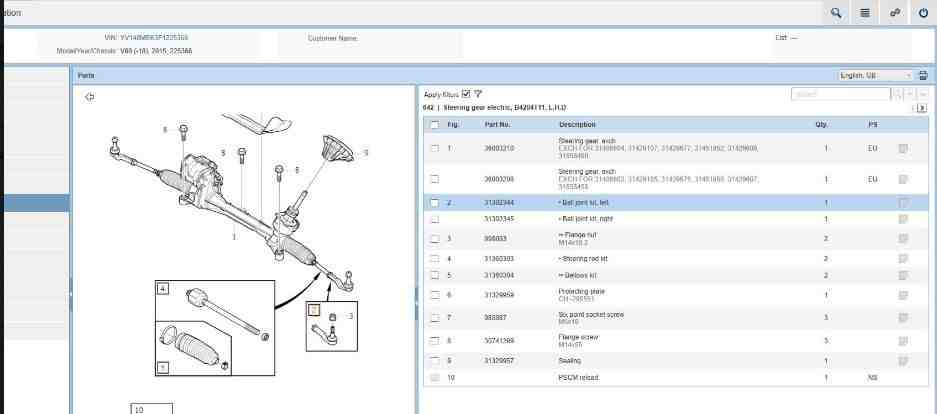This screenshot has width=937, height=414.
Task: Select the checkbox for Protecting plate row
Action: pyautogui.click(x=434, y=295)
